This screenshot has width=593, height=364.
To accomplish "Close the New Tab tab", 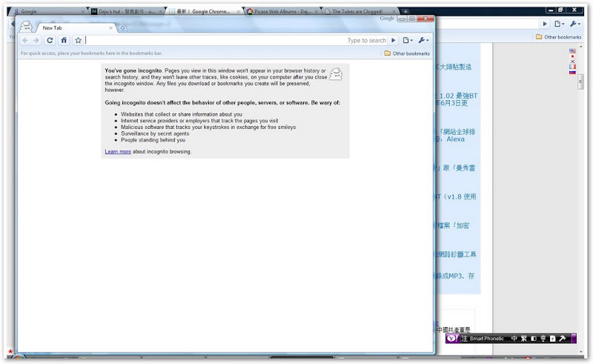I will coord(110,28).
